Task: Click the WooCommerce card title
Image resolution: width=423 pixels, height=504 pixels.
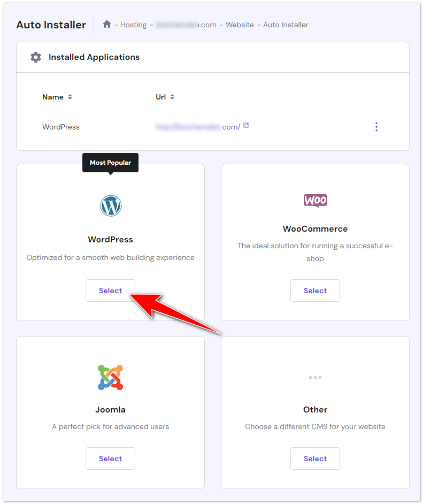Action: (x=315, y=229)
